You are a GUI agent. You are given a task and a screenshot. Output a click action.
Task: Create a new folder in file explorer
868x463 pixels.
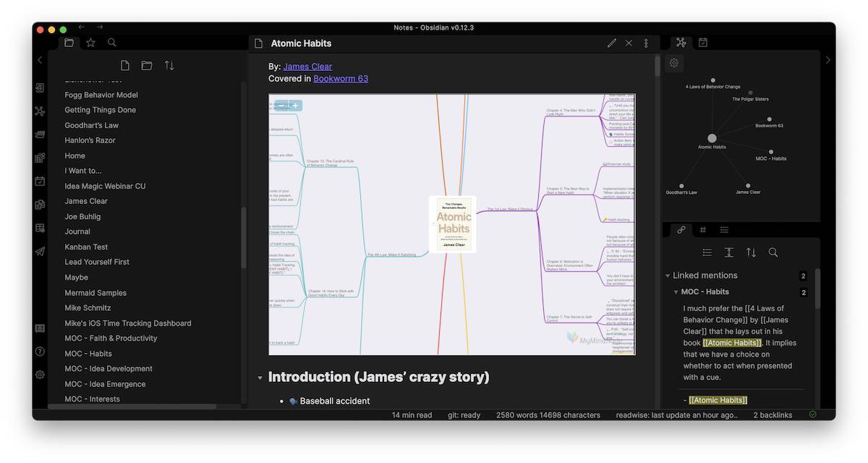coord(147,65)
